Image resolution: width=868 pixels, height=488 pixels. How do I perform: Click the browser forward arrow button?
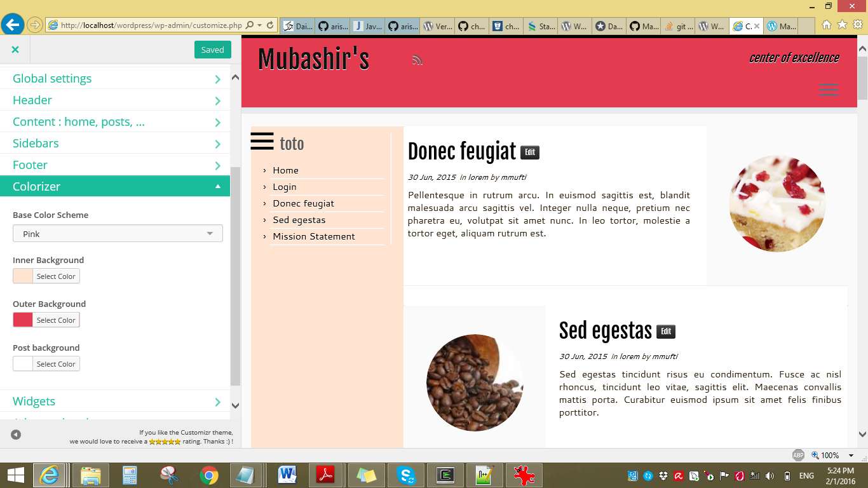(x=35, y=25)
